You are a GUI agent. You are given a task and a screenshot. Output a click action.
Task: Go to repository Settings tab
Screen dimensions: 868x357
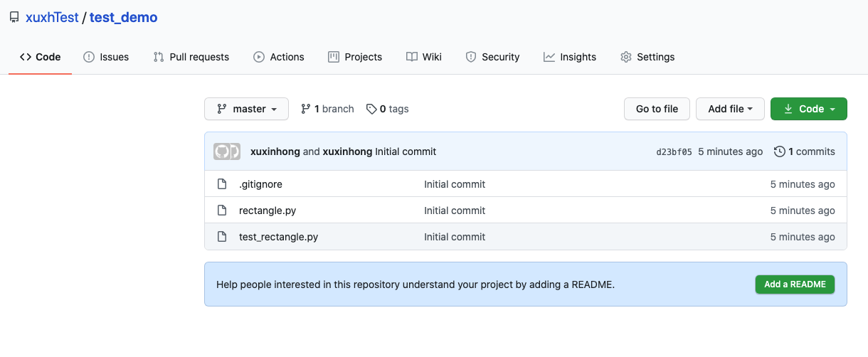647,57
